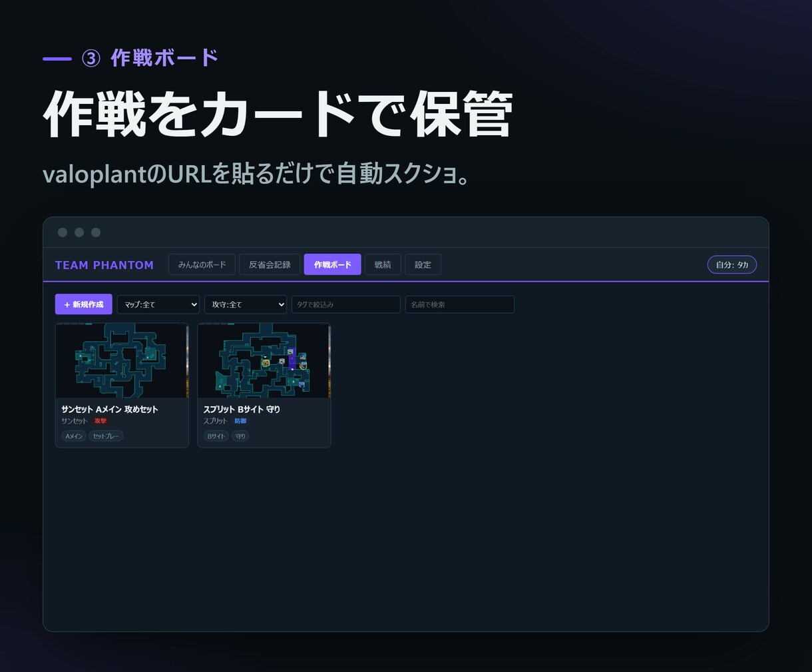
Task: Open the 戦績 tab
Action: (x=383, y=264)
